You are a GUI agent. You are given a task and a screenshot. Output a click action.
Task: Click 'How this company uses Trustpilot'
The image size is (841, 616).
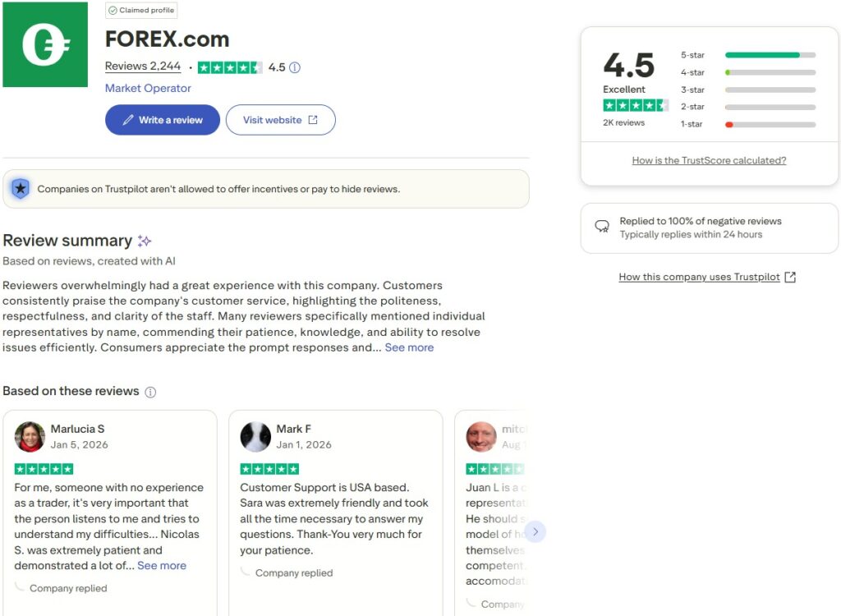pyautogui.click(x=700, y=277)
